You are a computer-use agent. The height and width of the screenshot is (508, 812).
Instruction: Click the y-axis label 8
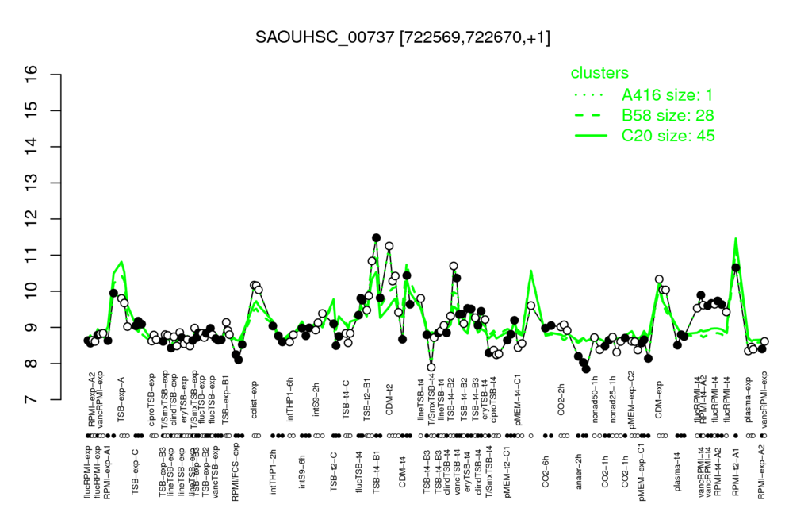pyautogui.click(x=32, y=364)
